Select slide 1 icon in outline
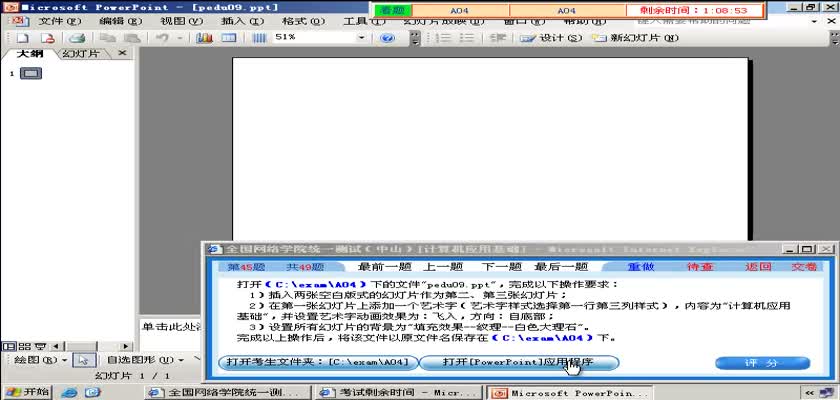This screenshot has width=840, height=400. 31,73
